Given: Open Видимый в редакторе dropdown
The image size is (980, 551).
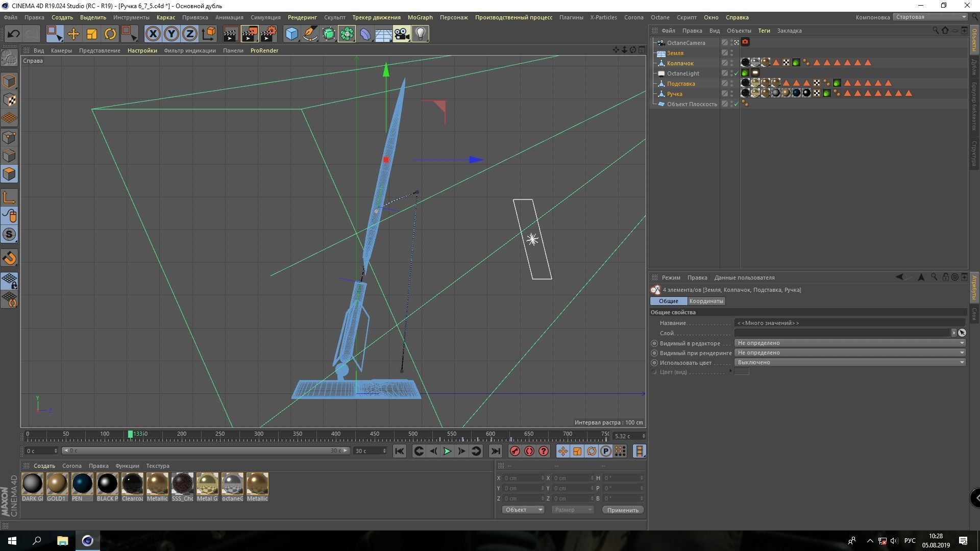Looking at the screenshot, I should (850, 343).
